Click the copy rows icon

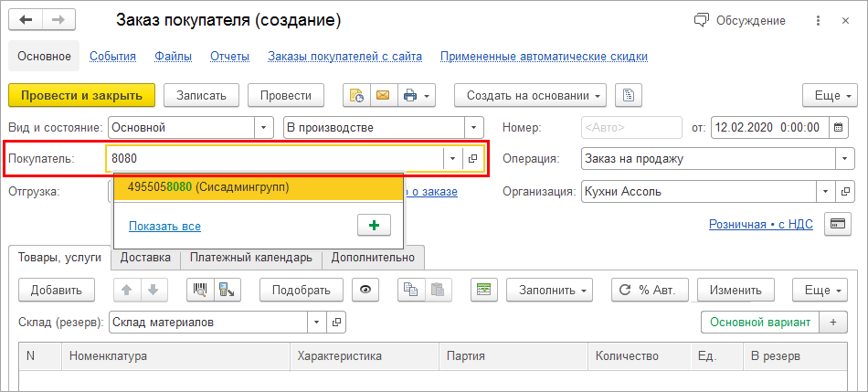click(x=408, y=290)
